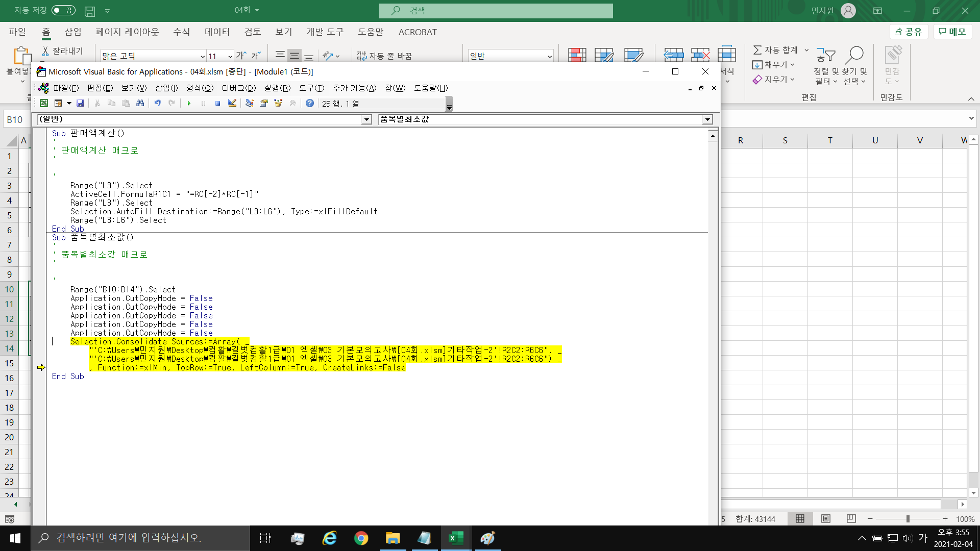Expand the 품목별최소값 procedure dropdown
This screenshot has width=980, height=551.
click(707, 119)
